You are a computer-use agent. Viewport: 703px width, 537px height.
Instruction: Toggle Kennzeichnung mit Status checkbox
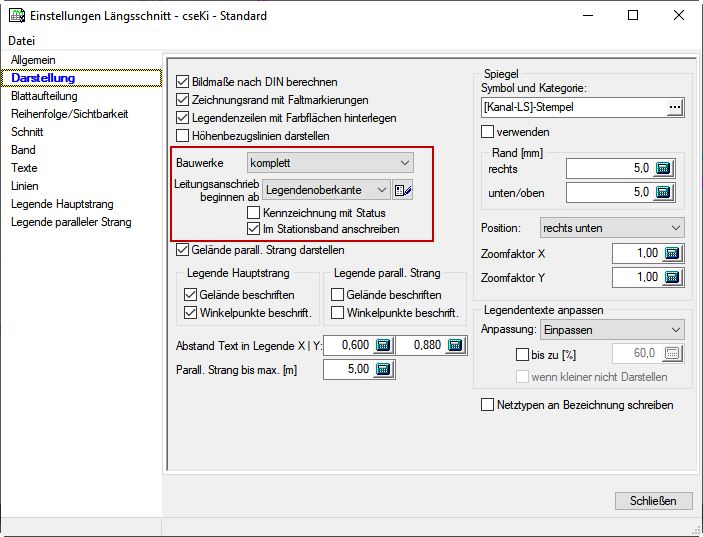[253, 213]
